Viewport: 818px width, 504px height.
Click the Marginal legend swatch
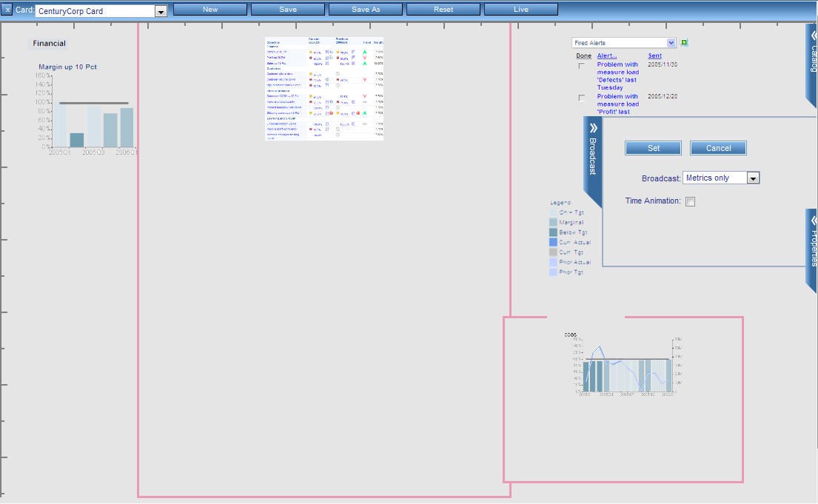(553, 222)
